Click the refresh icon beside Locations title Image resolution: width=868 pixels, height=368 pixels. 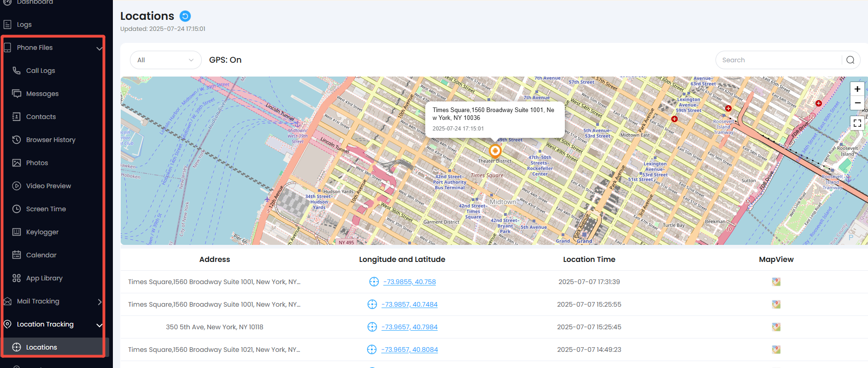tap(185, 16)
